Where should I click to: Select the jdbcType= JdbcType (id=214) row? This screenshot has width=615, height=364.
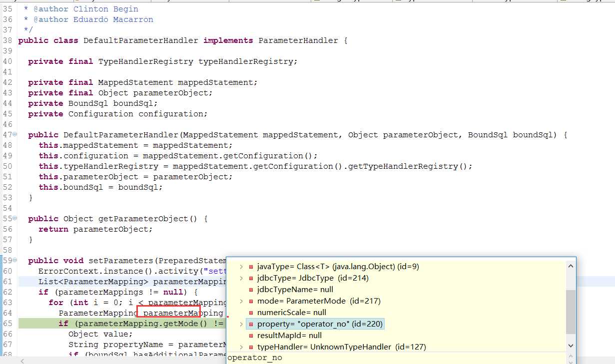(313, 278)
